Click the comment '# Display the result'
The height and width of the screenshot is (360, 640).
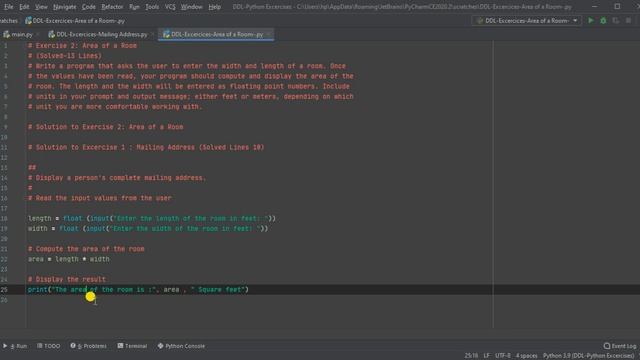click(x=67, y=279)
